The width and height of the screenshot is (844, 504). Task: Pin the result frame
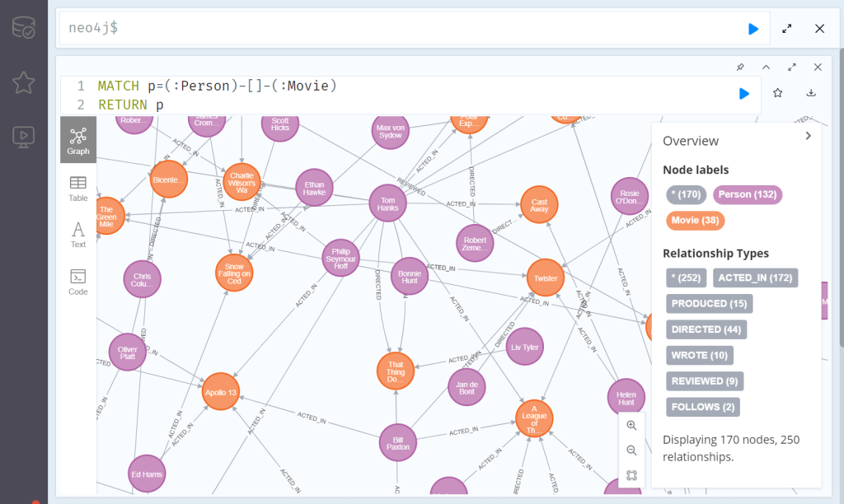[x=740, y=68]
